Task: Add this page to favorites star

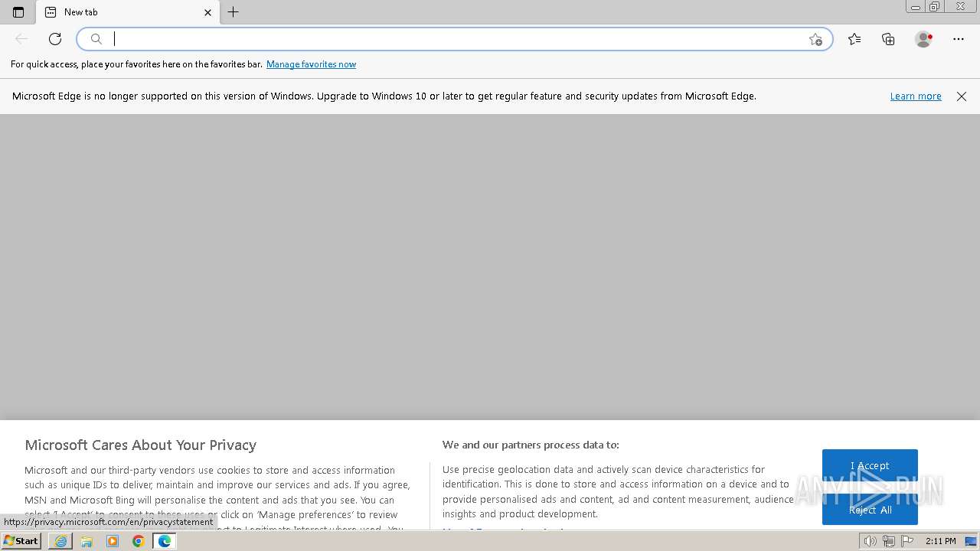Action: point(815,39)
